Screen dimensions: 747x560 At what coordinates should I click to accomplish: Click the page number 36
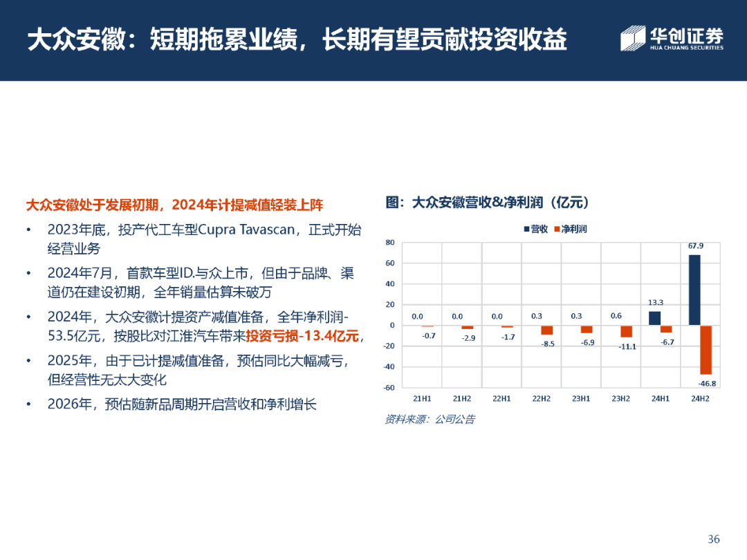pos(714,539)
